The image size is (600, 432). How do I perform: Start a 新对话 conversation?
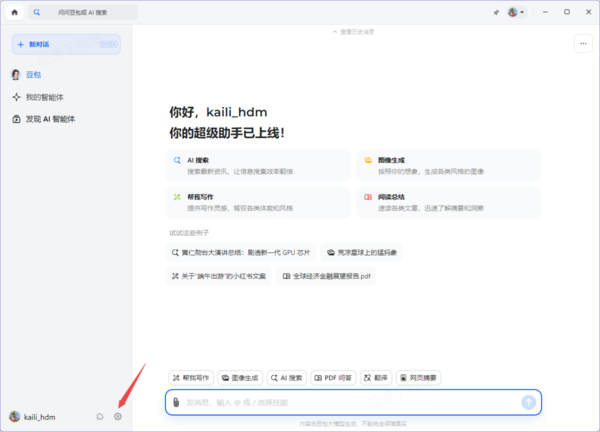point(66,44)
